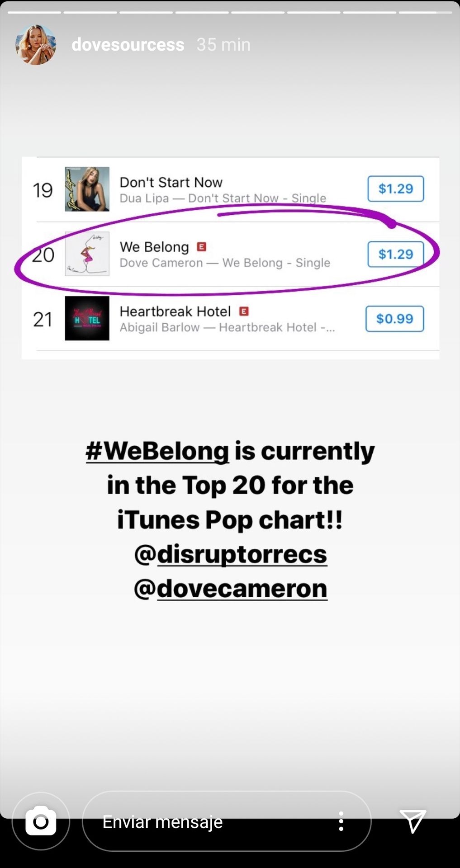The image size is (460, 868).
Task: Tap the Don't Start Now song title
Action: (171, 182)
